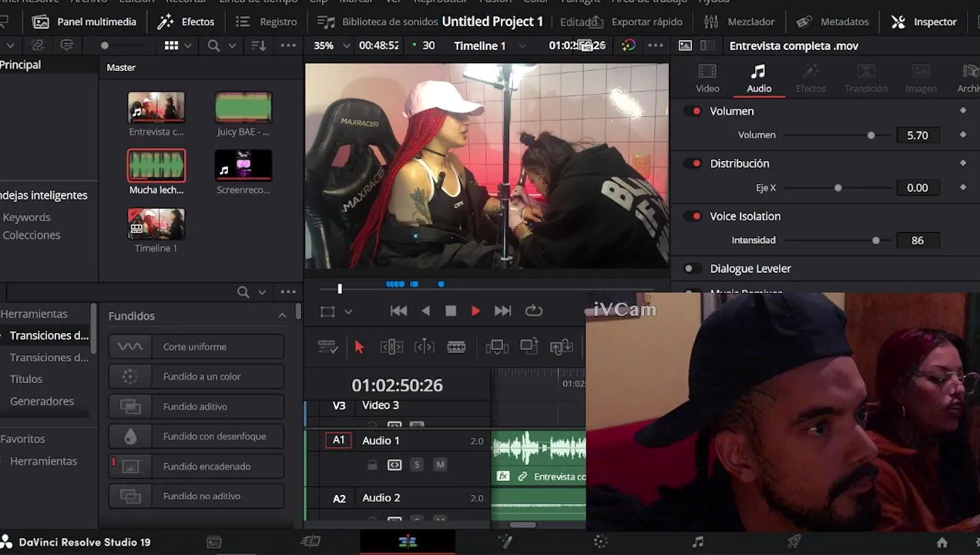Open the media pool sort order icon
The image size is (980, 555).
259,45
